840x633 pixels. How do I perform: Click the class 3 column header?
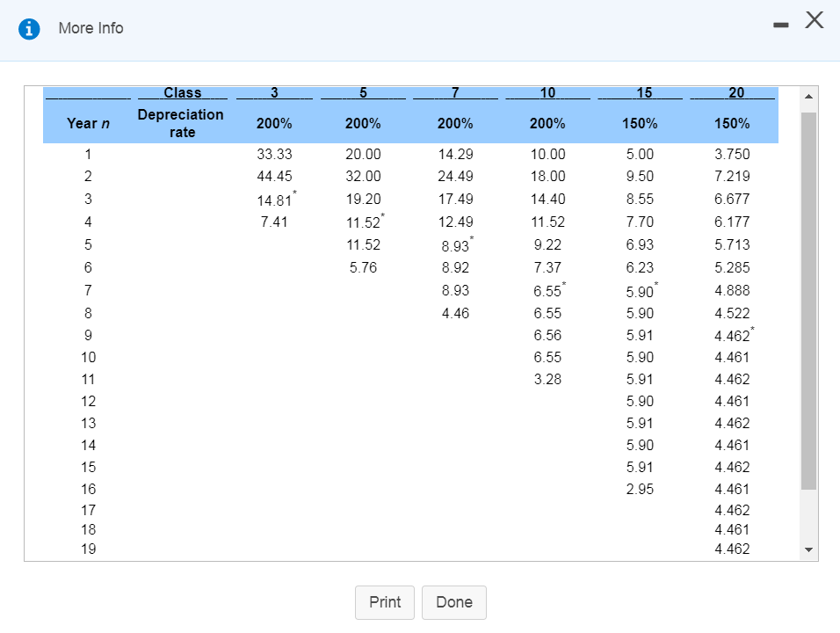click(x=274, y=92)
